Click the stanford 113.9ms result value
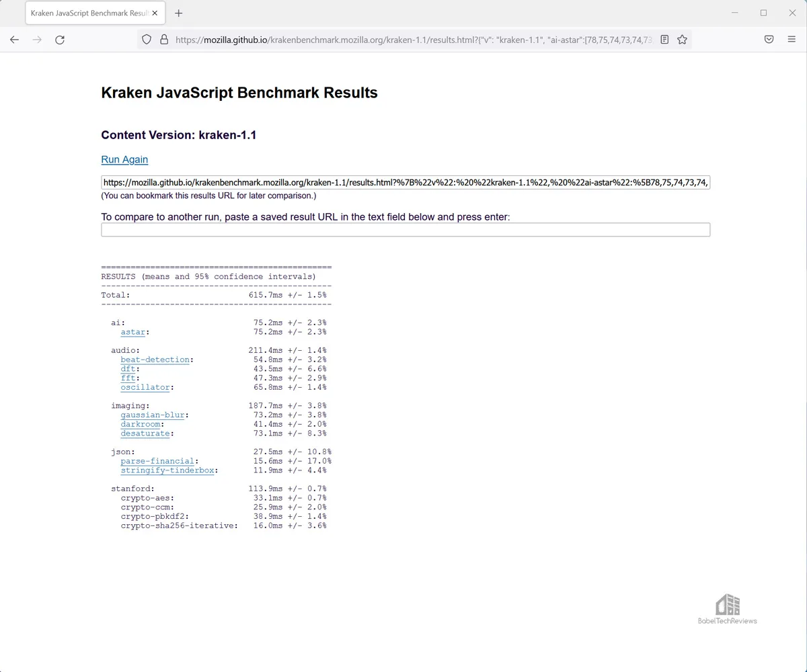Image resolution: width=807 pixels, height=672 pixels. click(266, 489)
